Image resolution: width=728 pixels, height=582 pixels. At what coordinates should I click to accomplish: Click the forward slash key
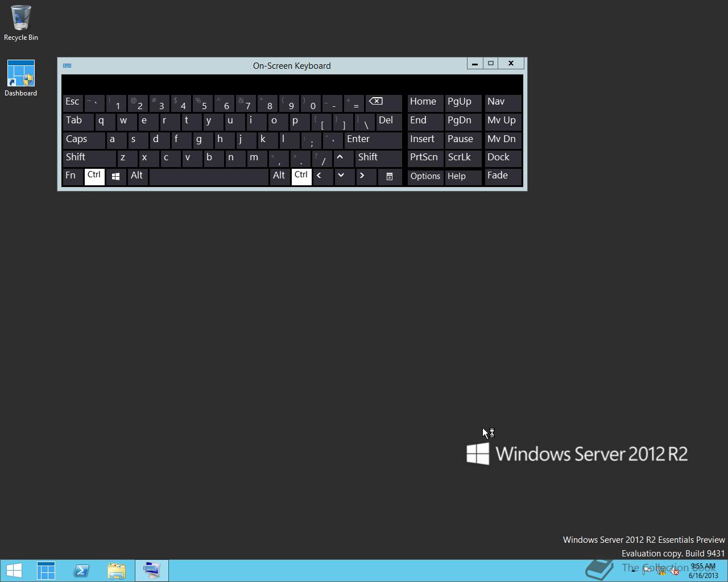pyautogui.click(x=321, y=158)
